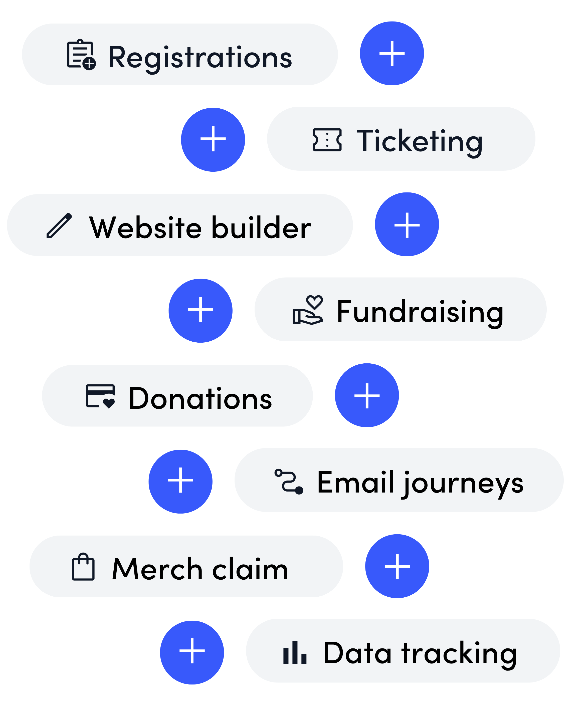Click plus button beside Email journeys

180,482
